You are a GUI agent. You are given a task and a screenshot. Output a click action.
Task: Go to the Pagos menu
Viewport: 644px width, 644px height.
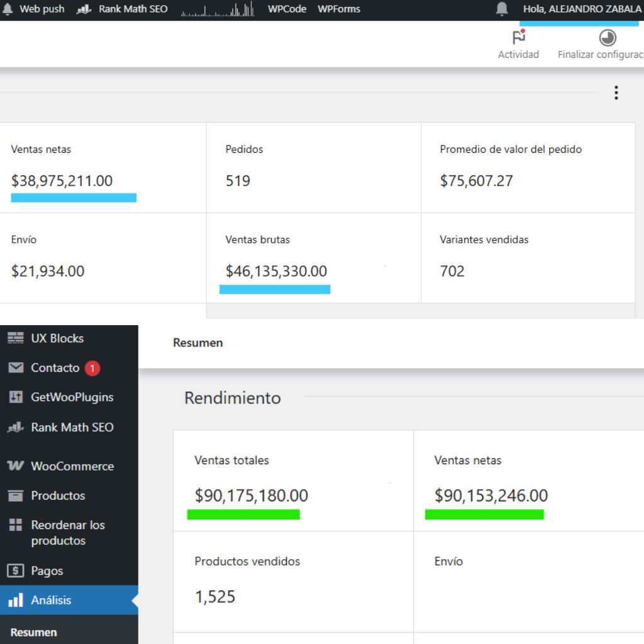(x=47, y=571)
